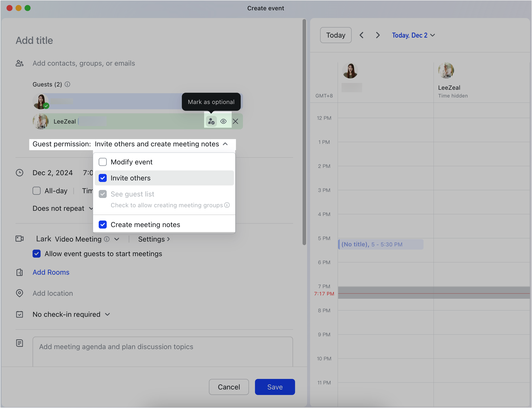Disable the Invite others permission
This screenshot has height=408, width=532.
pos(103,178)
